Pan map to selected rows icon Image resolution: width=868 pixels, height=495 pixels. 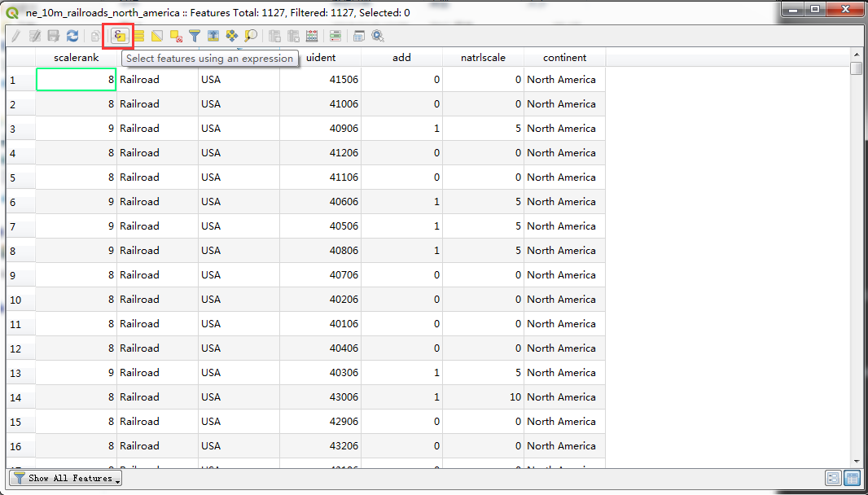click(232, 37)
